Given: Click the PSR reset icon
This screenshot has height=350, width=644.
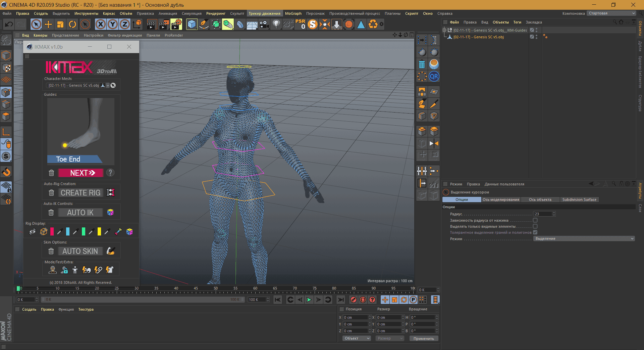Looking at the screenshot, I should 300,24.
